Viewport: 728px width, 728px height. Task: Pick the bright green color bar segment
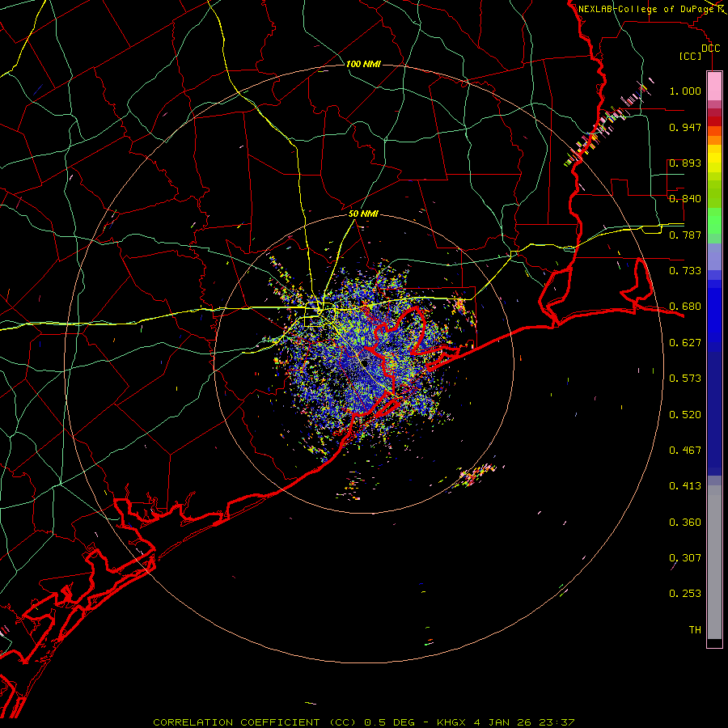pyautogui.click(x=714, y=221)
